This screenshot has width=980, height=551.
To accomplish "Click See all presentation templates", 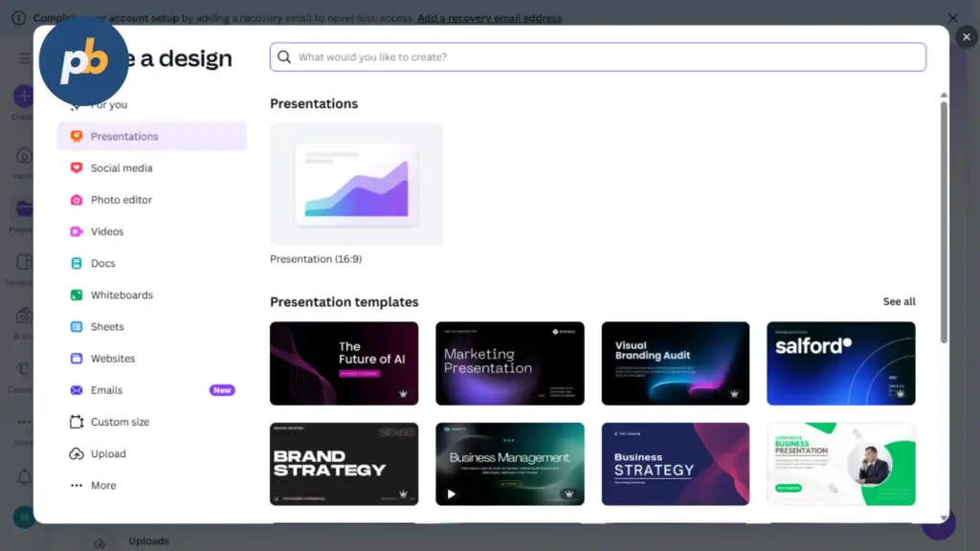I will click(x=899, y=301).
